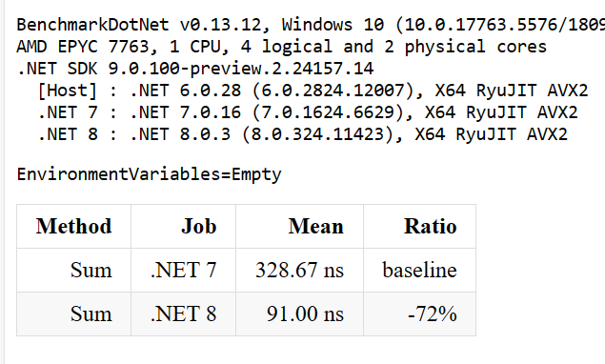The image size is (605, 364).
Task: Click the -72% ratio cell
Action: [419, 313]
